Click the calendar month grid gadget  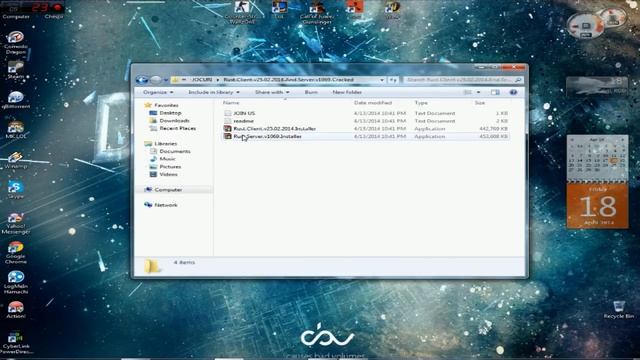click(598, 158)
